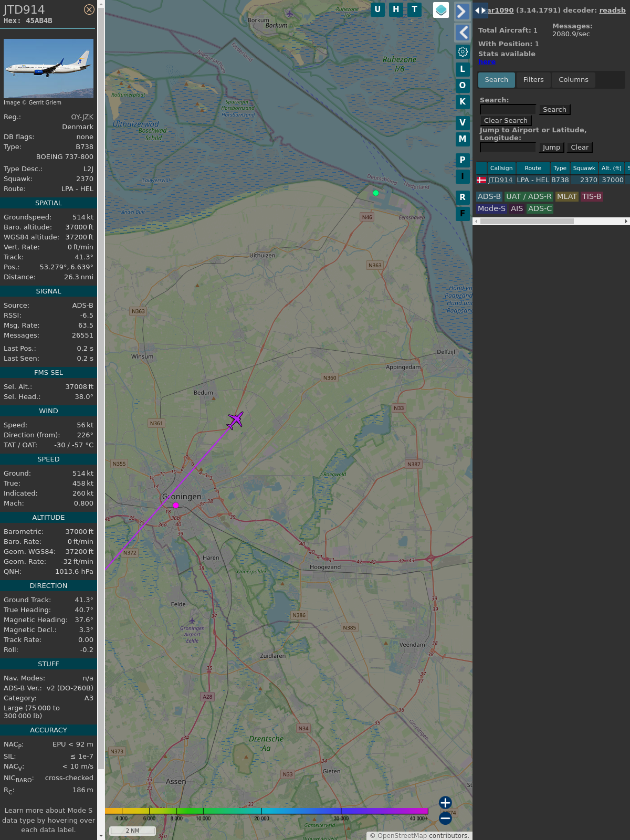The height and width of the screenshot is (840, 630).
Task: Open the map layers selector icon
Action: click(441, 10)
